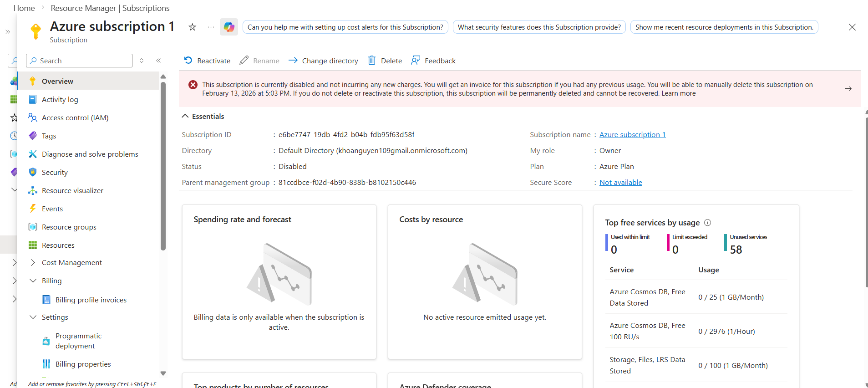
Task: Click the Not available Secure Score link
Action: pyautogui.click(x=621, y=182)
